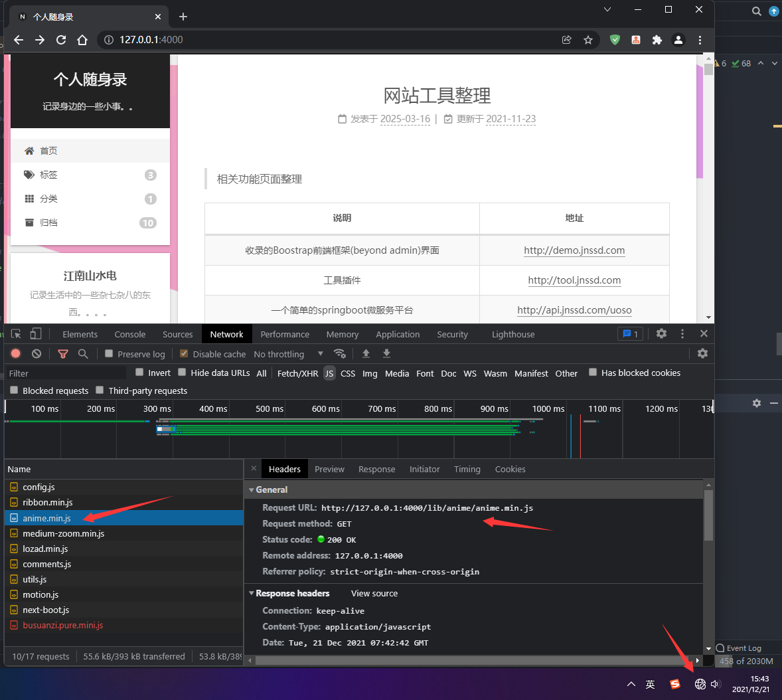
Task: Toggle the network filter funnel icon
Action: click(63, 354)
